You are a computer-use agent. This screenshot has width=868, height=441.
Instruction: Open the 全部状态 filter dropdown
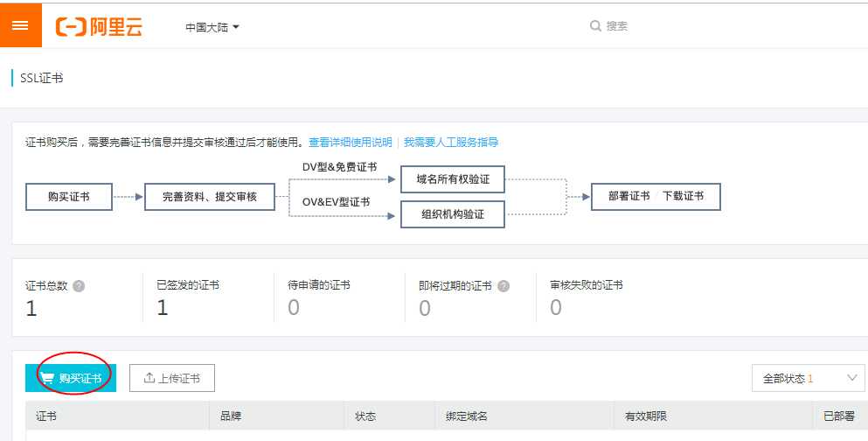pyautogui.click(x=808, y=378)
